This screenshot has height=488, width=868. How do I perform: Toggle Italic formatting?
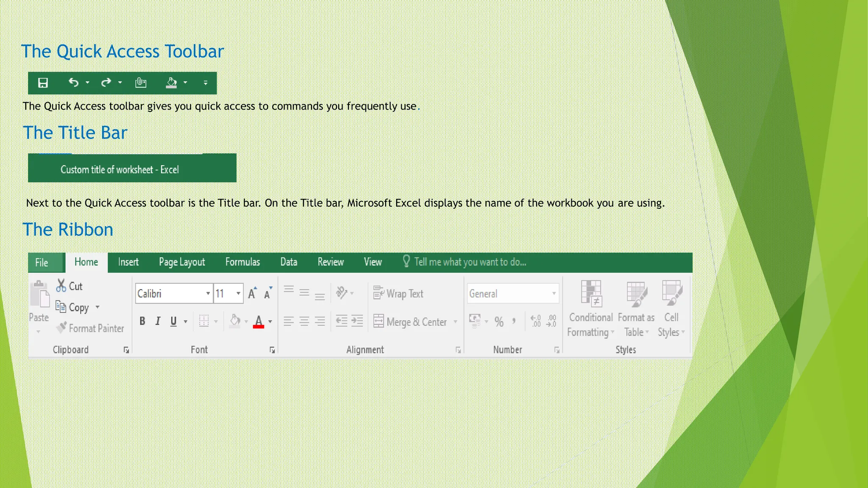(158, 321)
